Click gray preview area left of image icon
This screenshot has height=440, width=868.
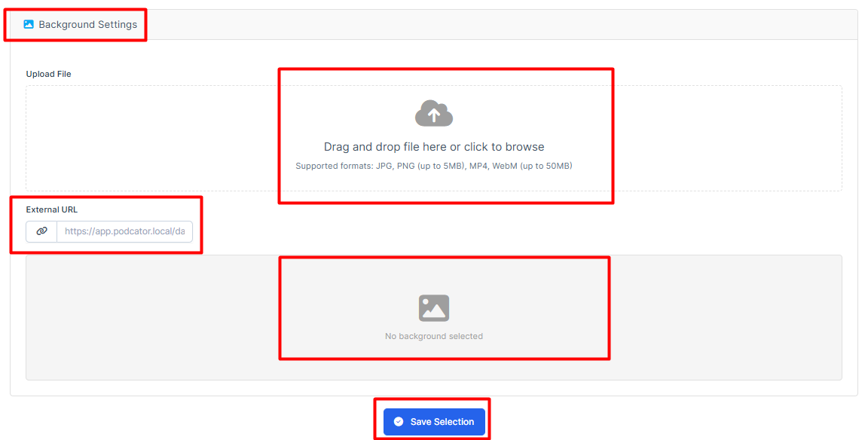(151, 316)
